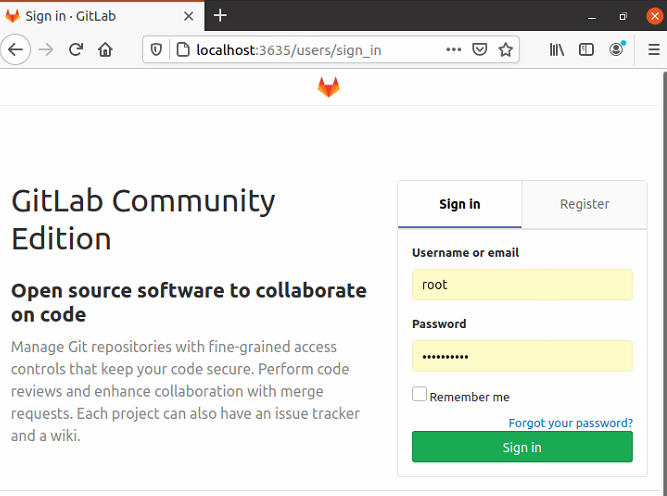Viewport: 667px width, 496px height.
Task: Reload the current page
Action: point(76,50)
